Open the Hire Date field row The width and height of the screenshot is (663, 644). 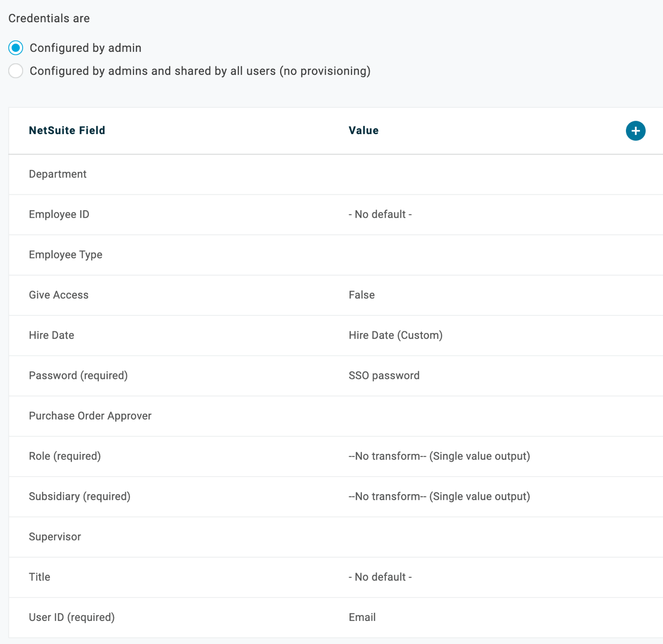[x=336, y=335]
